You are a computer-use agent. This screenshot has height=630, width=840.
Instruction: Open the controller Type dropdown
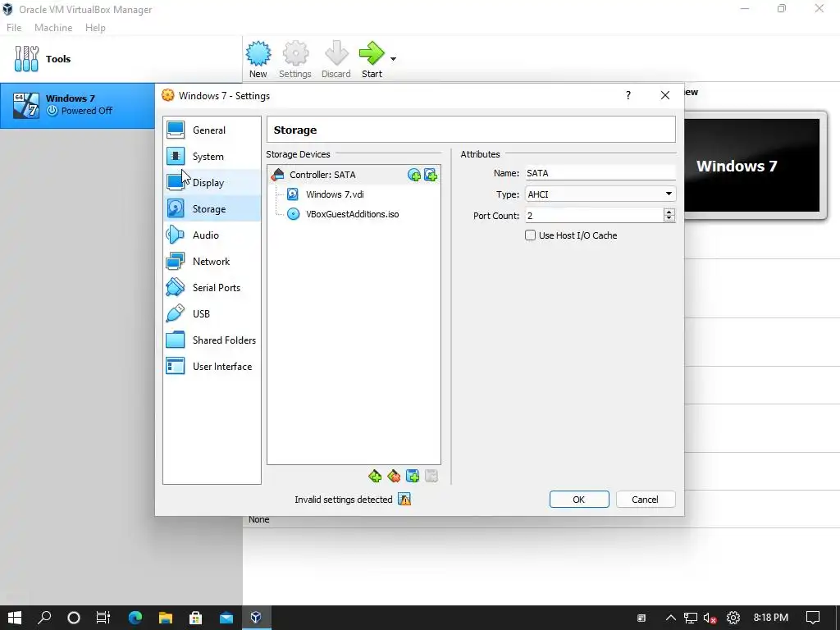tap(600, 194)
